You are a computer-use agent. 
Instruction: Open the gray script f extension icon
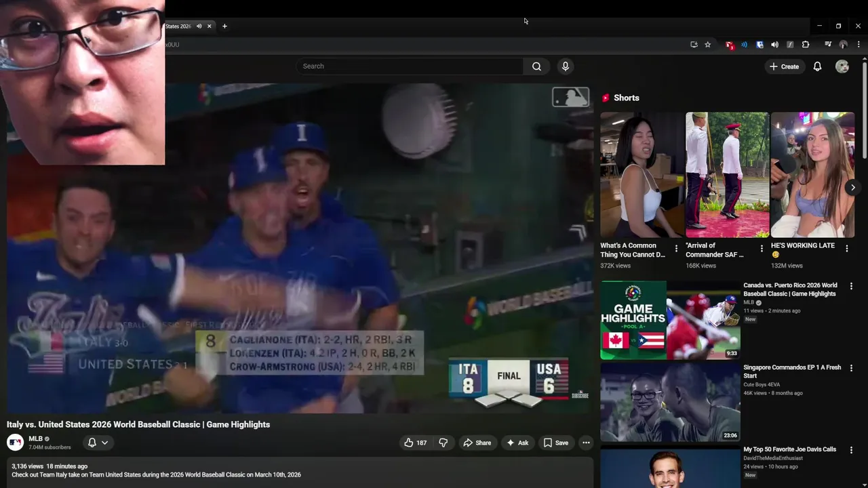(790, 45)
